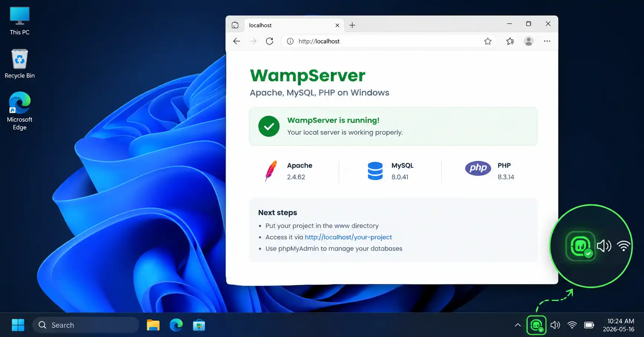The width and height of the screenshot is (644, 337).
Task: Open the taskbar Wi-Fi network icon
Action: click(x=572, y=325)
